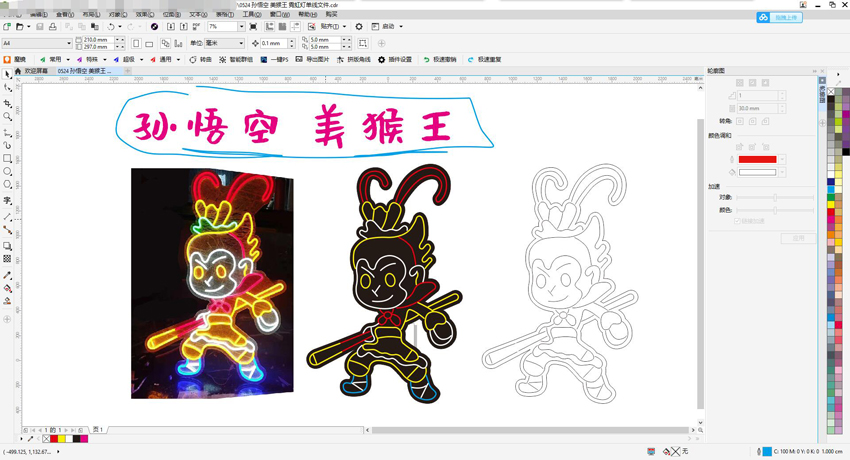Click the cloud upload button

click(780, 18)
